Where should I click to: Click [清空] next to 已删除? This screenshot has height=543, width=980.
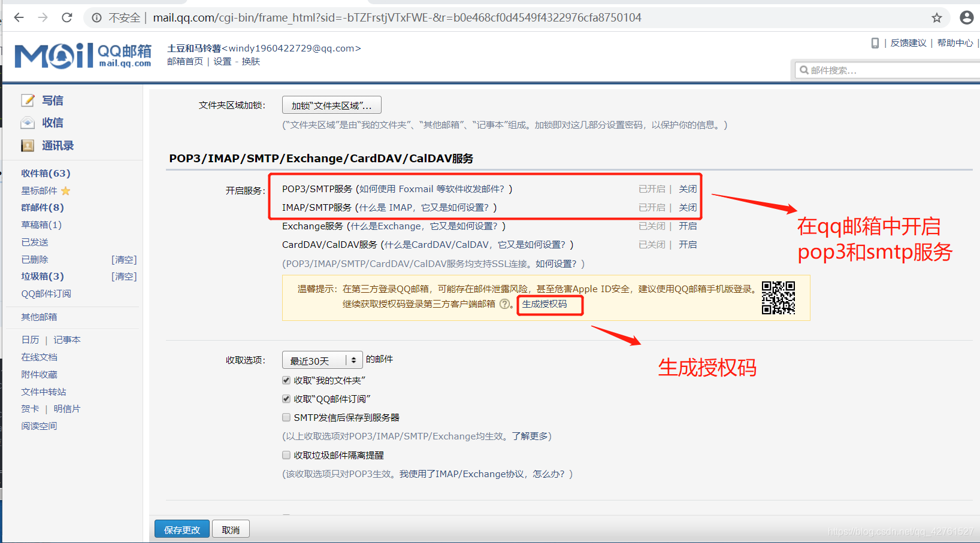(124, 260)
